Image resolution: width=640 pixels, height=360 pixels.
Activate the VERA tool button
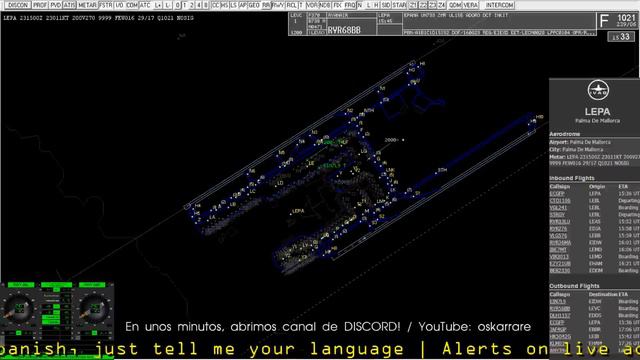pos(470,5)
